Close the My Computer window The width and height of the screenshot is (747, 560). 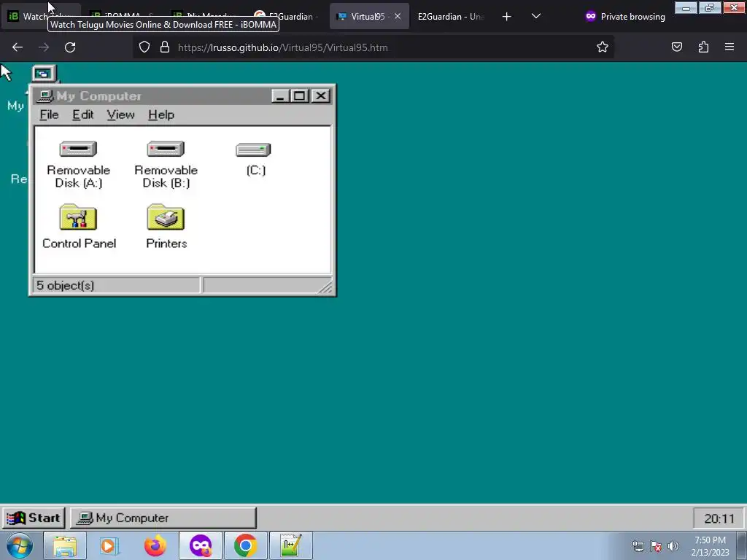coord(321,96)
